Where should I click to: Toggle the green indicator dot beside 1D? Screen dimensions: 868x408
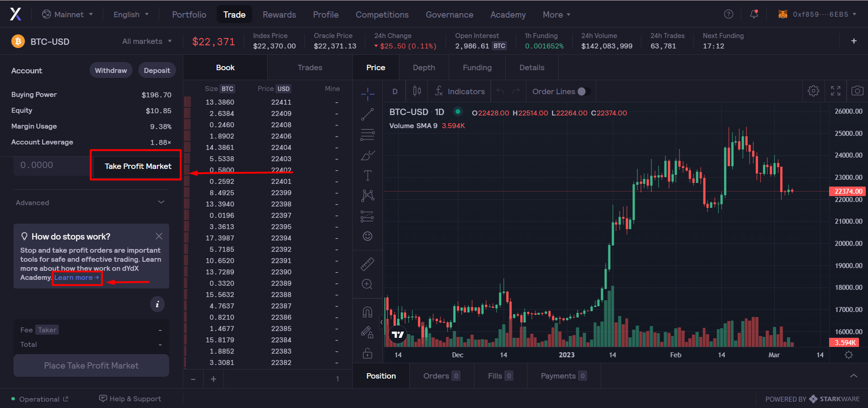click(x=458, y=111)
